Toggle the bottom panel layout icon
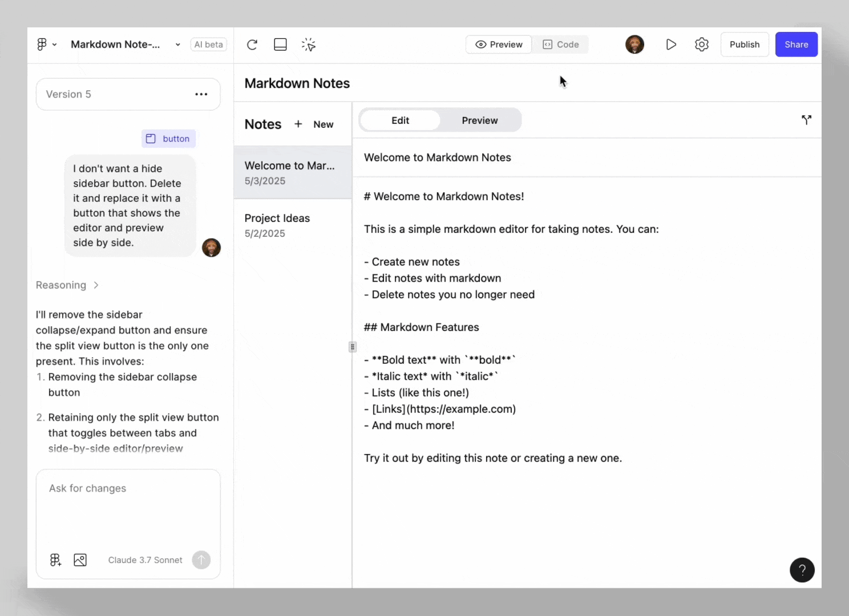 (x=280, y=44)
